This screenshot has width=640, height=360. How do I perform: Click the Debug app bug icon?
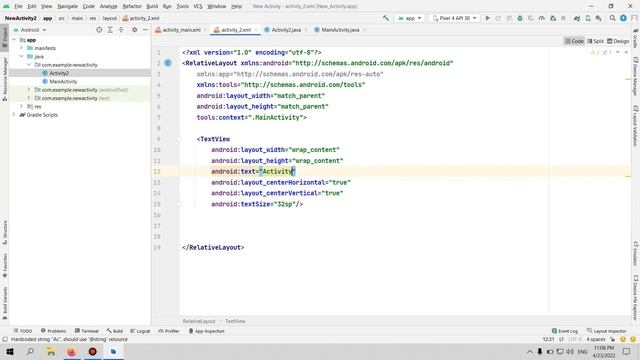[520, 18]
